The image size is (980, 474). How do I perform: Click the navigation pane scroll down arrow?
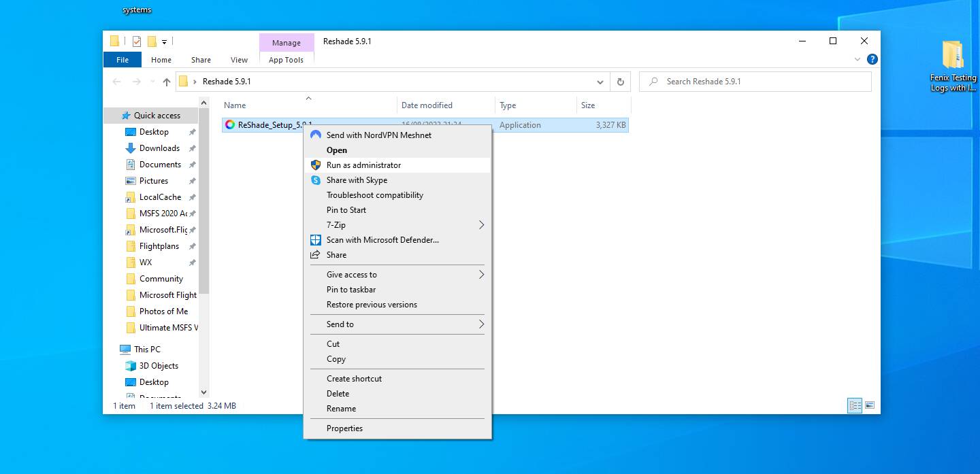(x=203, y=392)
